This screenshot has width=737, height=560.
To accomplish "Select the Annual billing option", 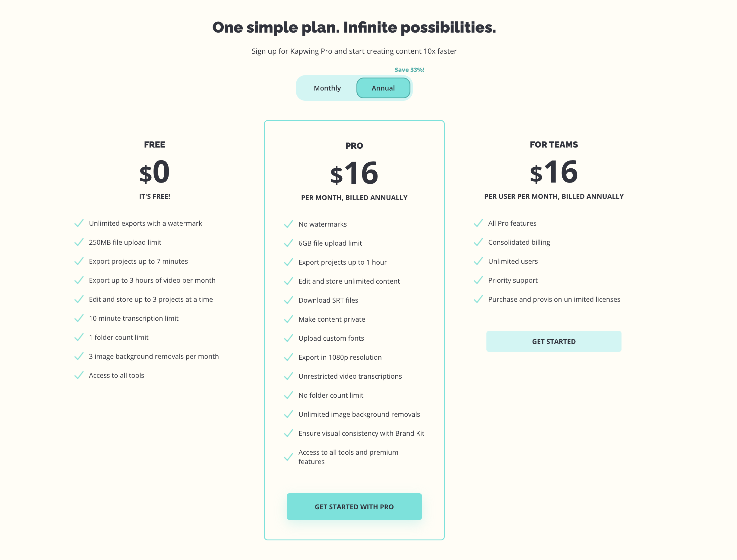I will point(383,88).
